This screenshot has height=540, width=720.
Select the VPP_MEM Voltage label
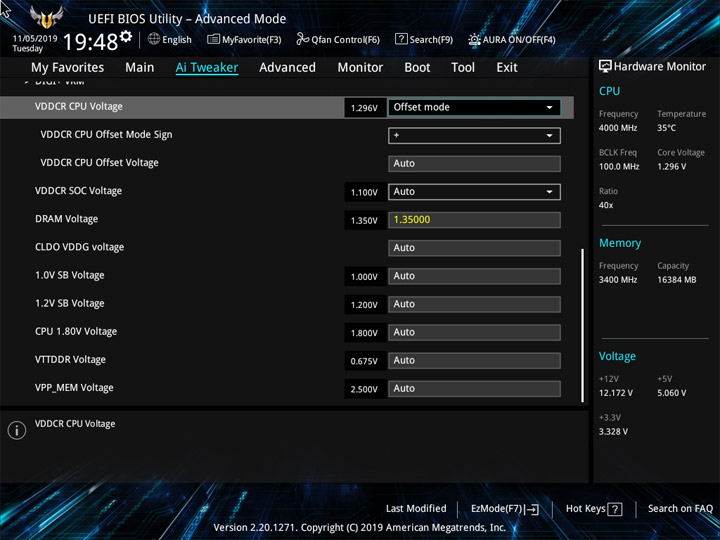tap(74, 388)
